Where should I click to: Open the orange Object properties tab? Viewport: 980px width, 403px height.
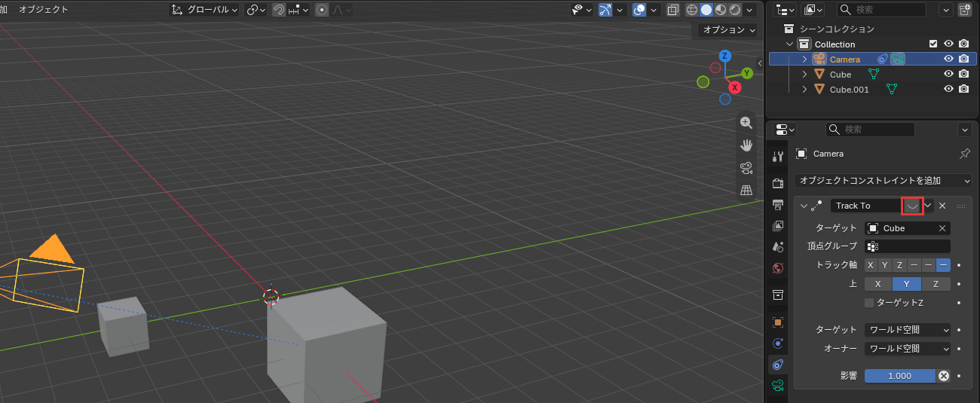(x=778, y=322)
